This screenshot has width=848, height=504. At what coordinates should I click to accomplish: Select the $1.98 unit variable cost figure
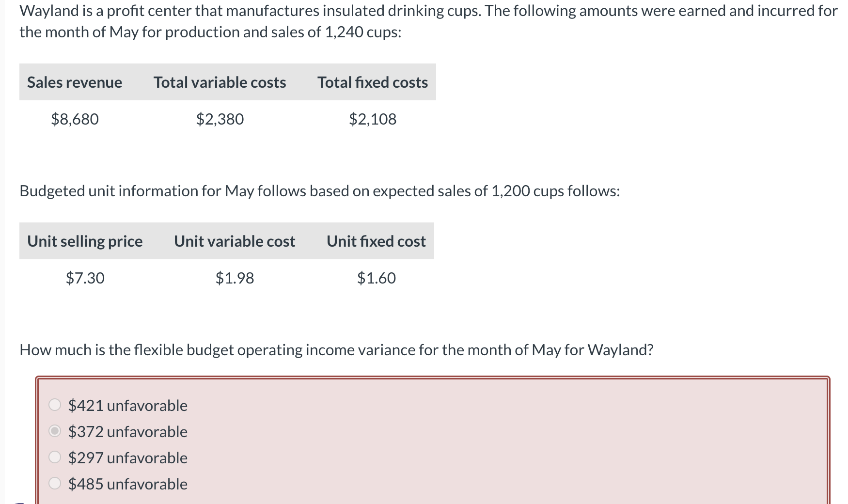235,278
